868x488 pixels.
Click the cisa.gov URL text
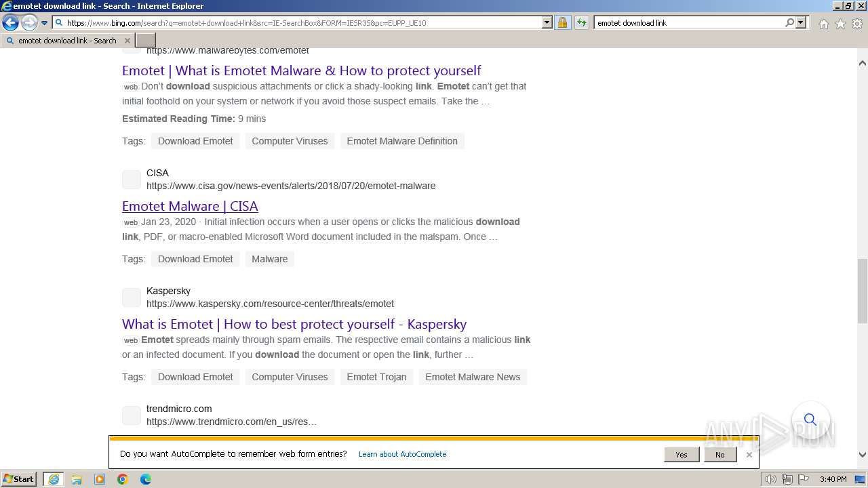pos(291,186)
